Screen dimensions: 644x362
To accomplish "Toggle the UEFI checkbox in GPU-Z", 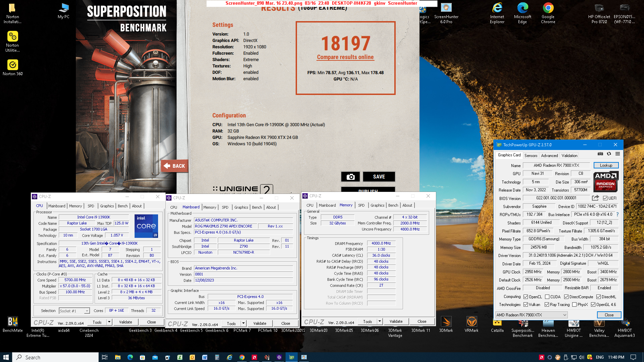I will coord(605,198).
